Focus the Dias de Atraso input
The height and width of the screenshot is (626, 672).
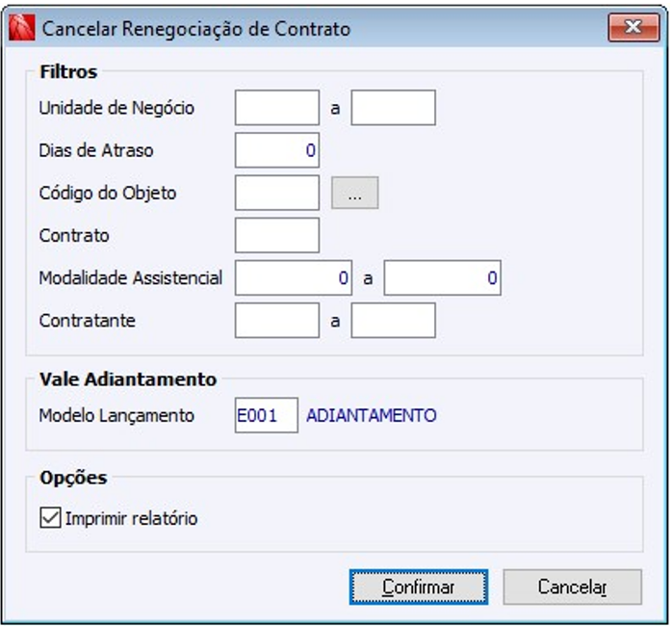[x=276, y=150]
